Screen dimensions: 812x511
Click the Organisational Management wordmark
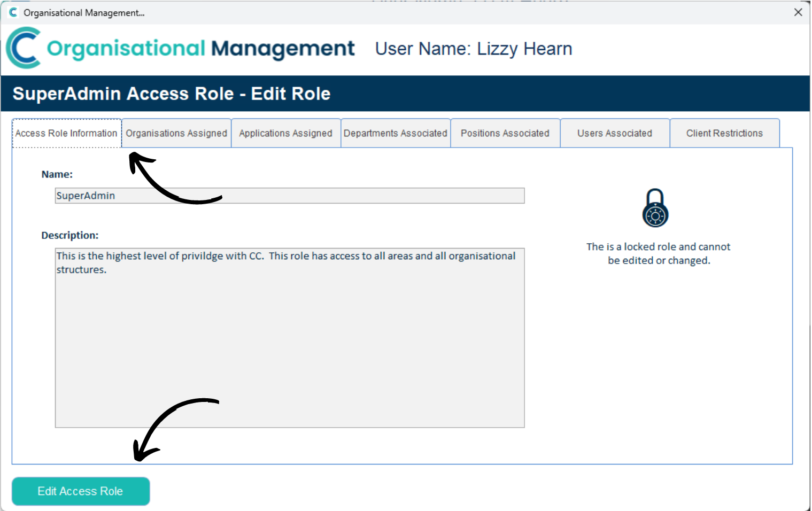click(200, 48)
